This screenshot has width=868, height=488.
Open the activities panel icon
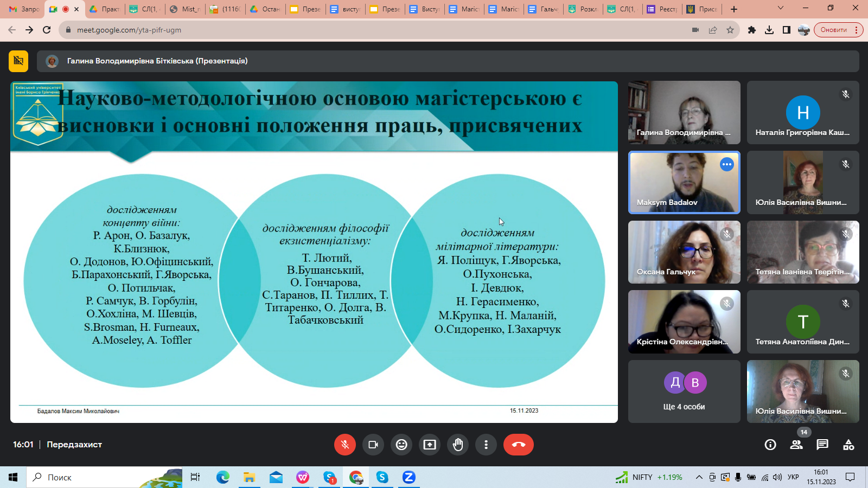(848, 445)
